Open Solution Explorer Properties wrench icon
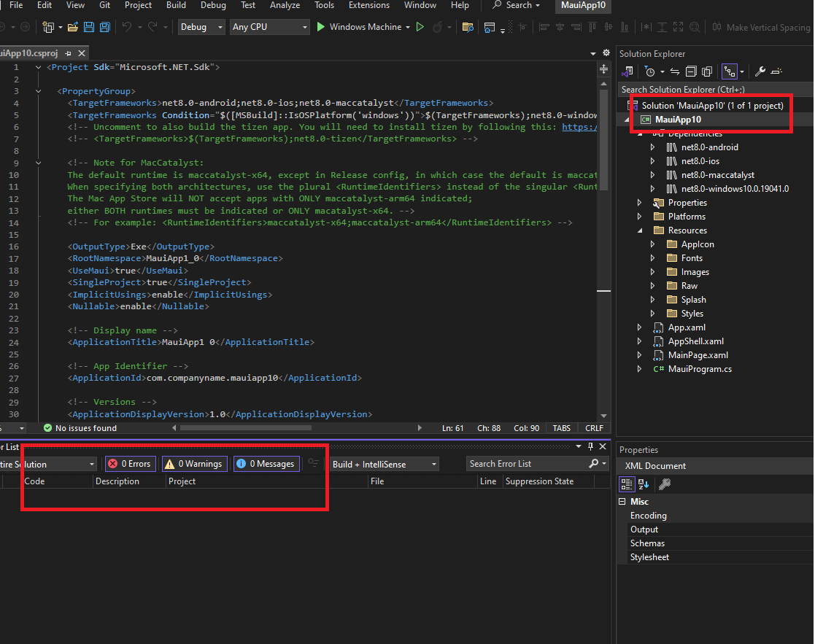The image size is (815, 644). 760,71
